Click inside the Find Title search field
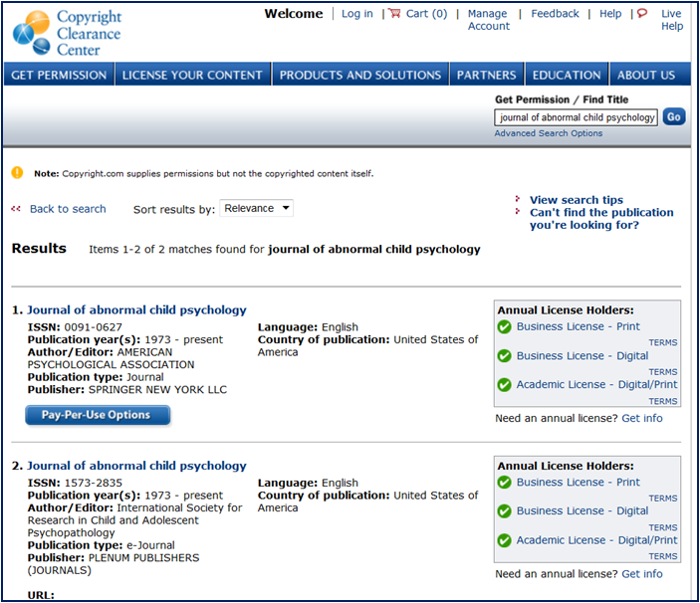The image size is (700, 603). pos(576,117)
